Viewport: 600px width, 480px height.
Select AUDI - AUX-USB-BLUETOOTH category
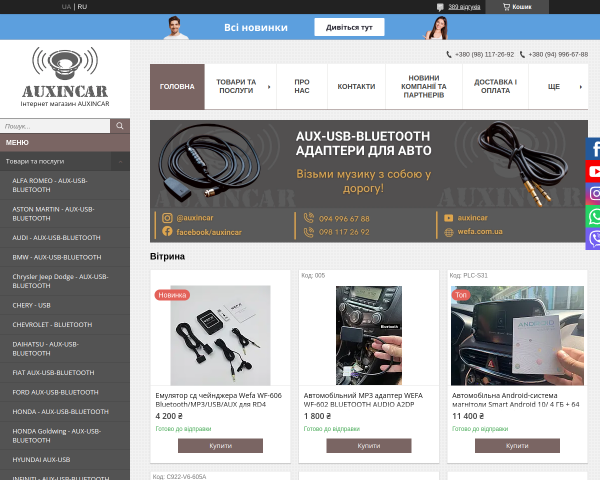65,238
